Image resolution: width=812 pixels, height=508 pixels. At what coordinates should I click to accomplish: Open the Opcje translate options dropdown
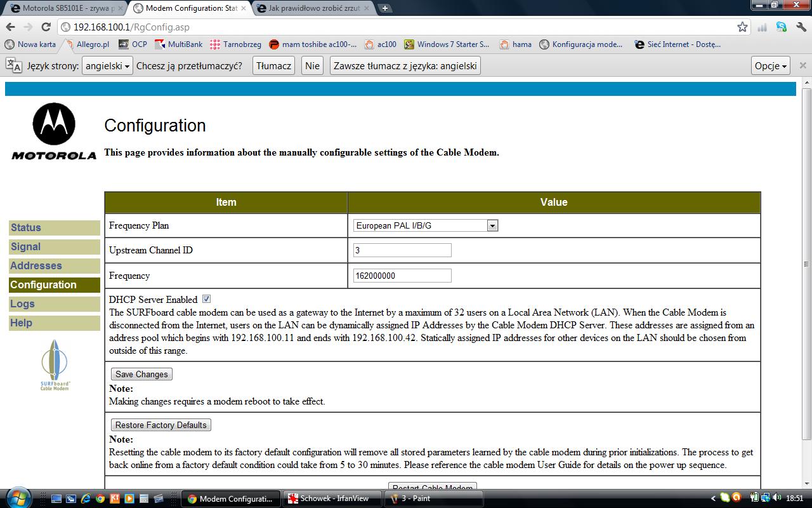[771, 65]
